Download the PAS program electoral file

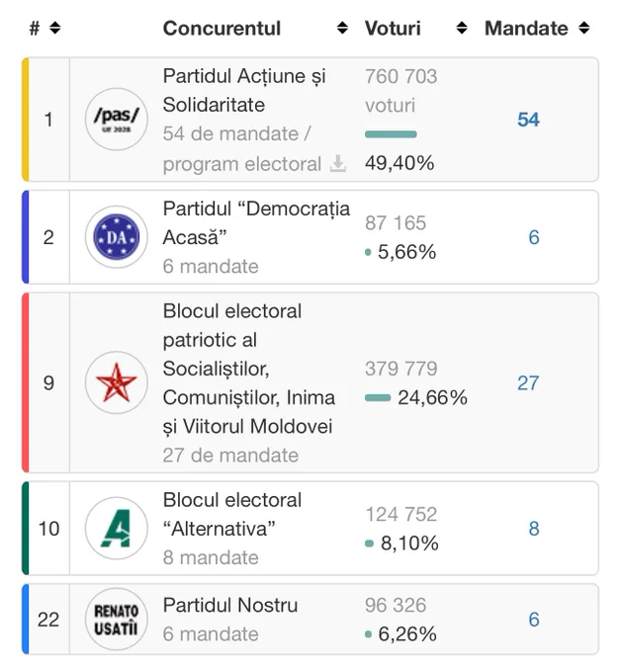[x=338, y=164]
